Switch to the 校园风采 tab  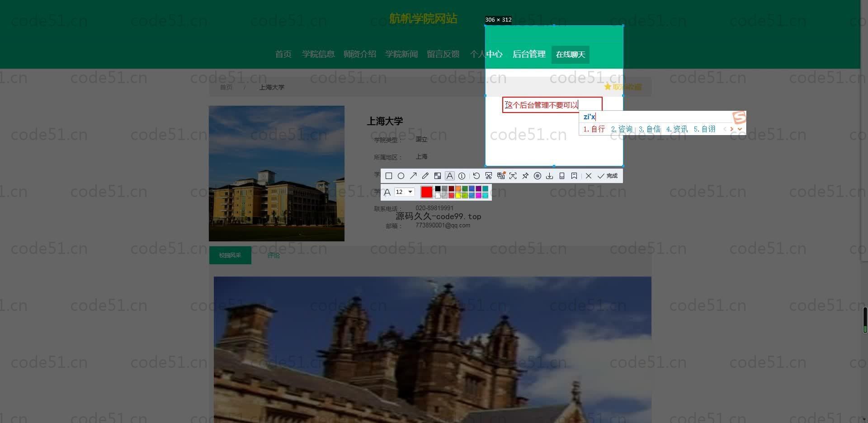pyautogui.click(x=230, y=255)
